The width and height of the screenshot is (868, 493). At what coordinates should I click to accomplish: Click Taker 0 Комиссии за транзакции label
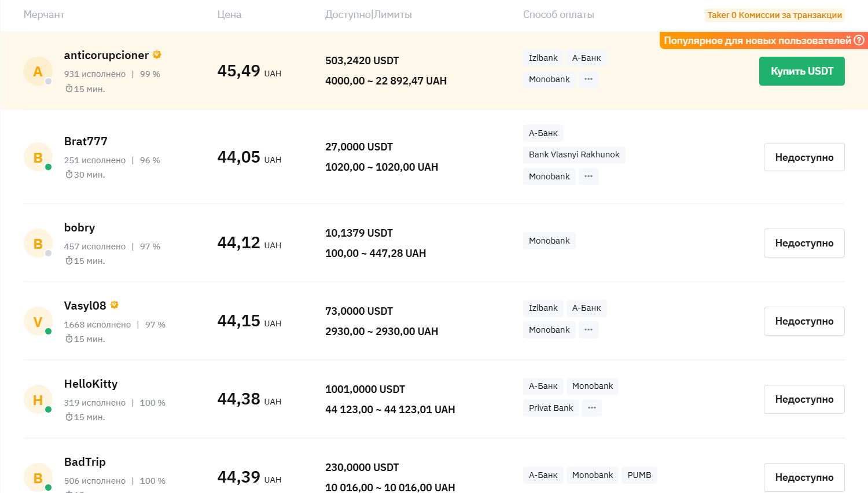[x=775, y=15]
